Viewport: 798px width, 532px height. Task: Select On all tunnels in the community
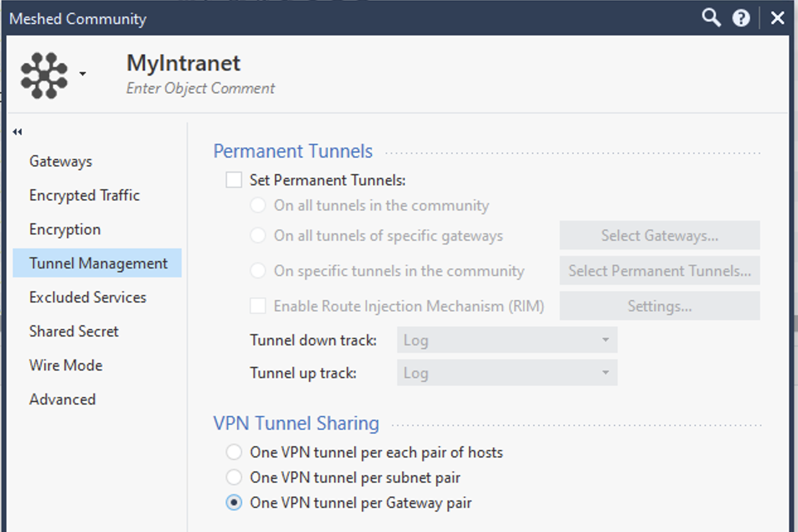tap(257, 205)
